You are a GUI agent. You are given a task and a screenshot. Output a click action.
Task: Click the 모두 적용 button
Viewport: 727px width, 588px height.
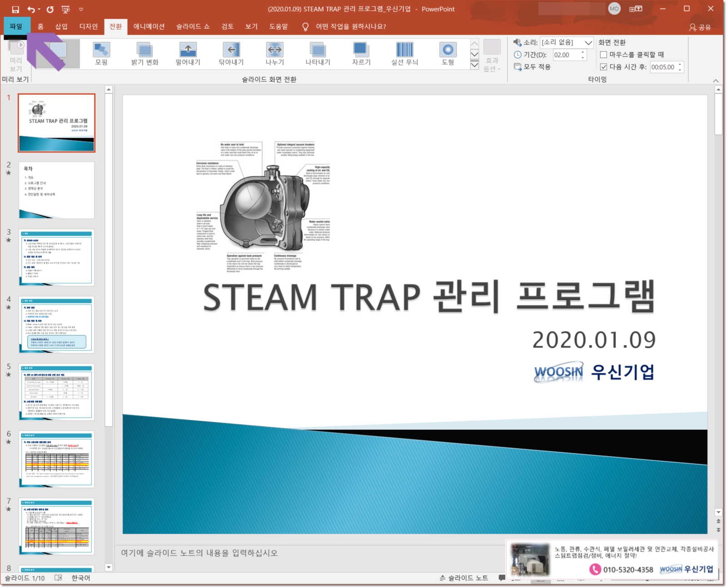533,67
